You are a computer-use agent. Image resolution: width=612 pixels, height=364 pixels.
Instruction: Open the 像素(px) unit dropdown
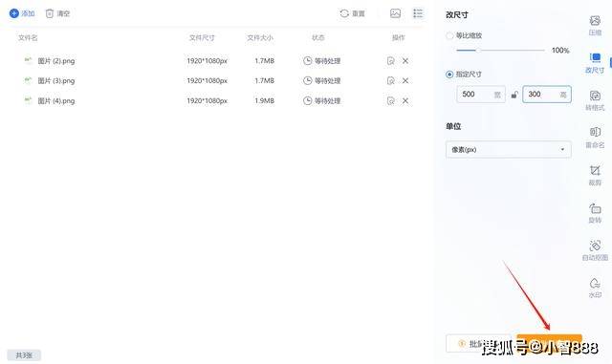(509, 149)
